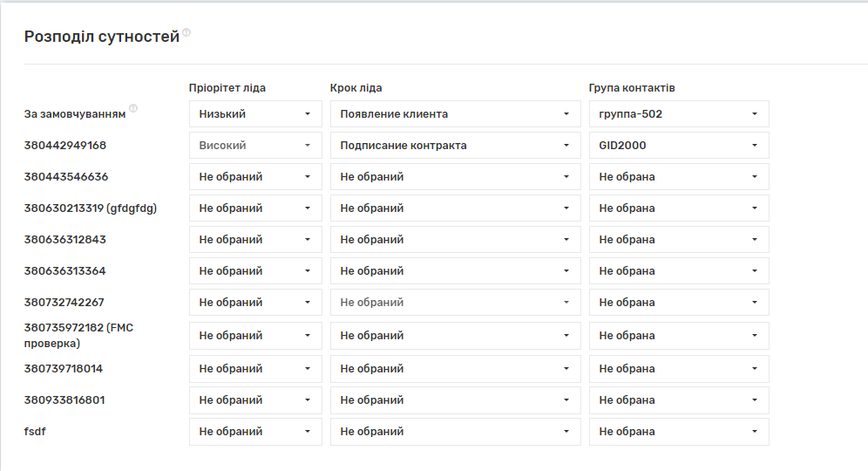868x471 pixels.
Task: Open lead step dropdown for 380732742267
Action: (x=455, y=303)
